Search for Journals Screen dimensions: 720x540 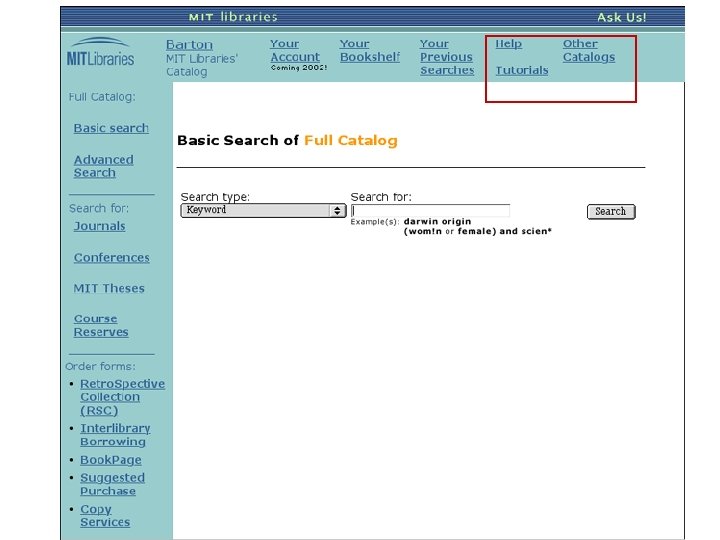coord(99,226)
